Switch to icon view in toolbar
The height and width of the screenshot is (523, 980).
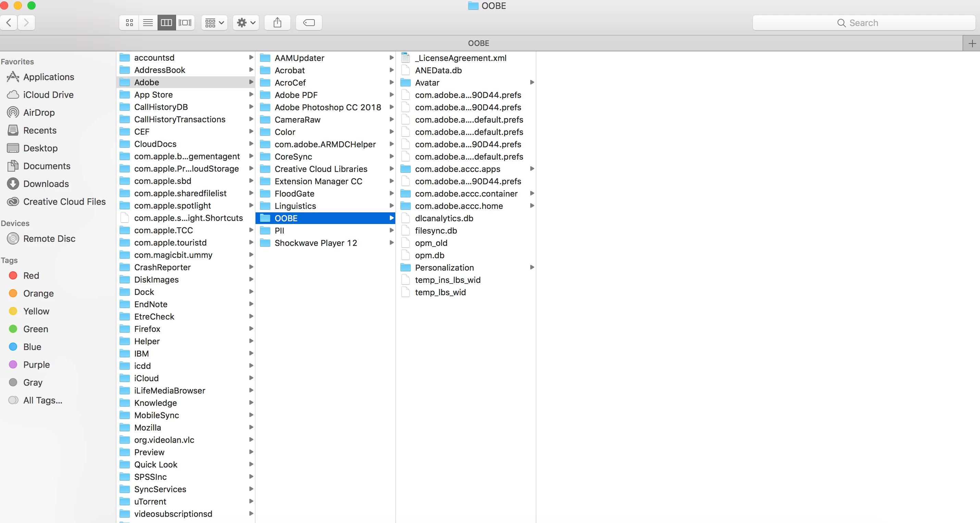129,23
